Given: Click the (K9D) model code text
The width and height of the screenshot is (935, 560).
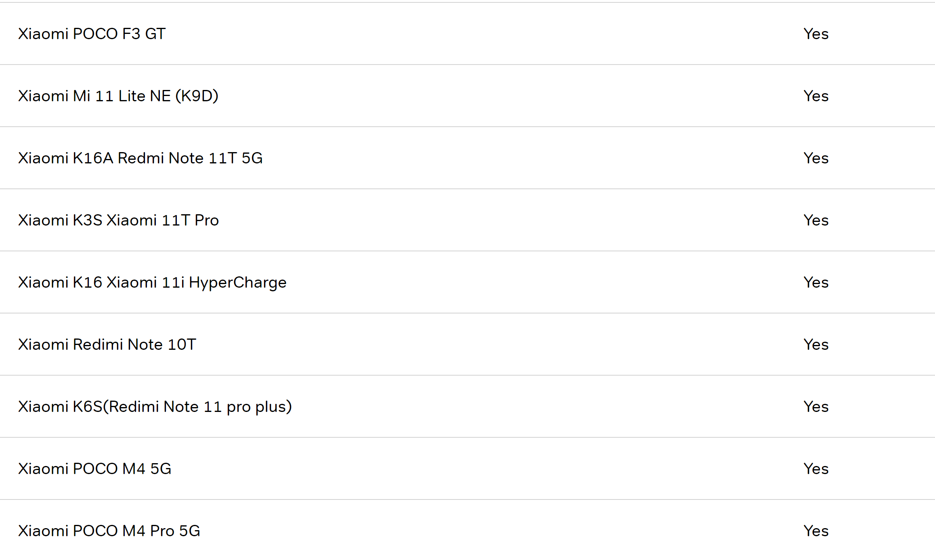Looking at the screenshot, I should click(x=197, y=96).
